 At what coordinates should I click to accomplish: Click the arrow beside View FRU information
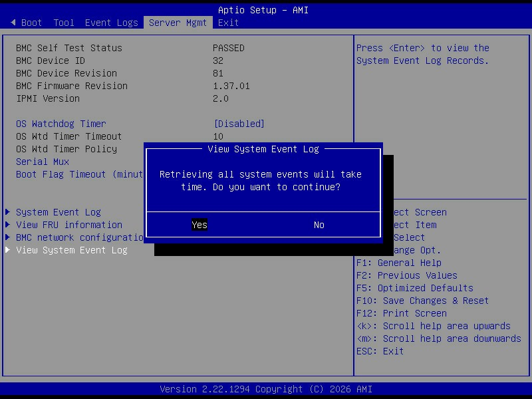(x=7, y=225)
